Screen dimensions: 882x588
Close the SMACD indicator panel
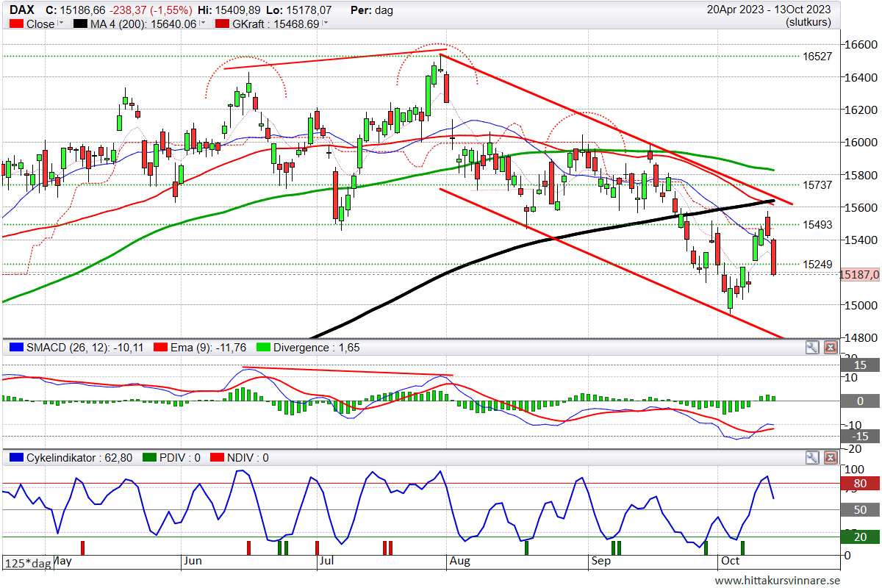(831, 348)
